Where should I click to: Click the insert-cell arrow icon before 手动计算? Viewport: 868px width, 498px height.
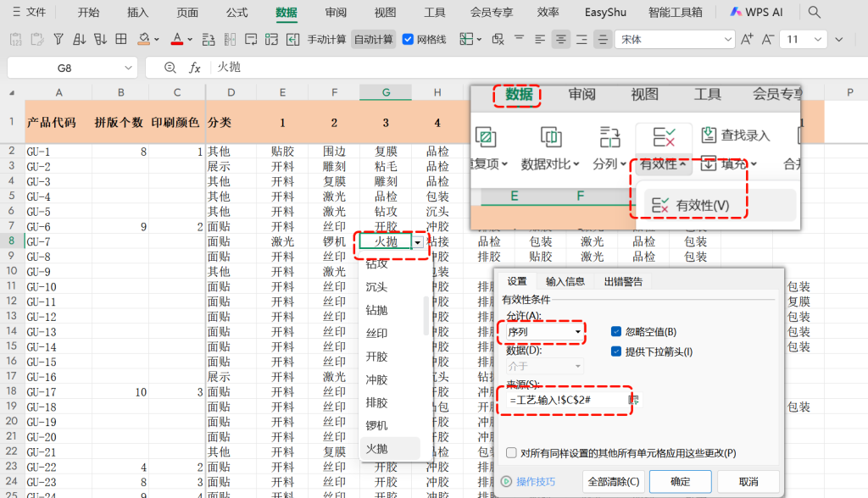[292, 39]
